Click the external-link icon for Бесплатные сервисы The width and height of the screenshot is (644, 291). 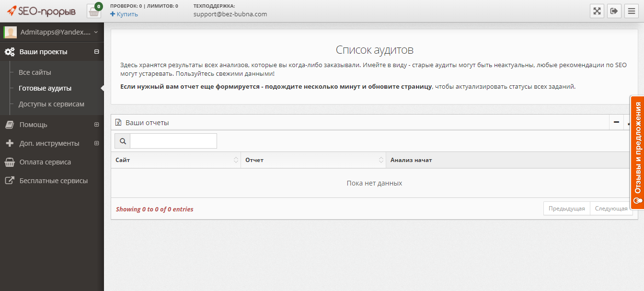click(10, 181)
